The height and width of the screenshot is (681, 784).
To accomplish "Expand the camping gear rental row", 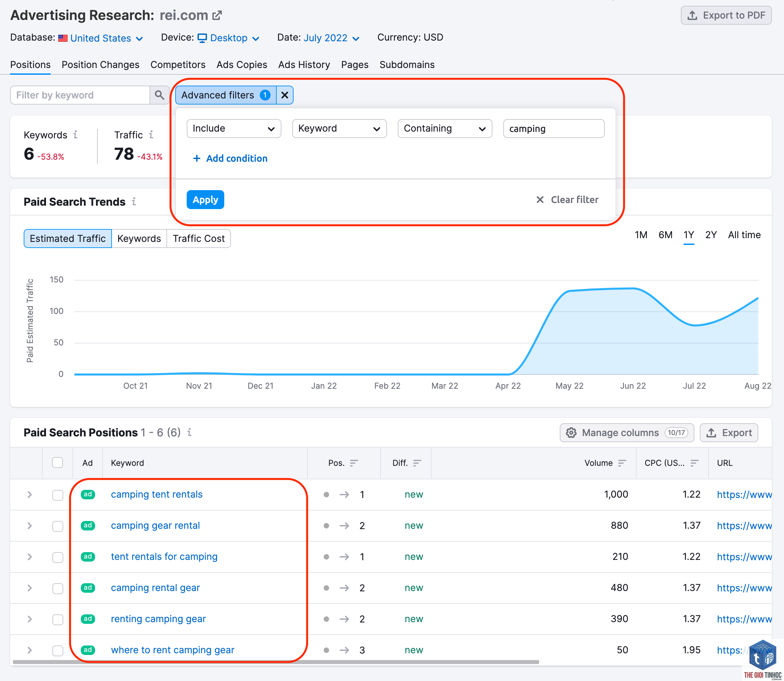I will point(30,526).
